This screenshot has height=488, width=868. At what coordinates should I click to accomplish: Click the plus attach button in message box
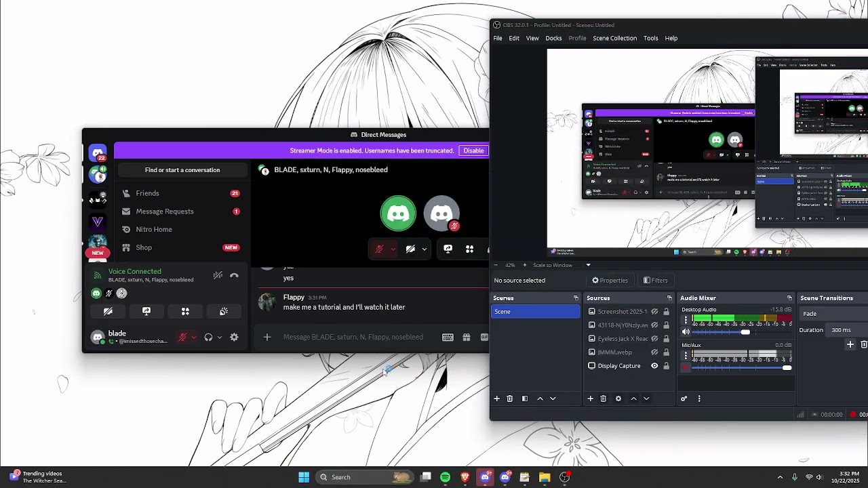[x=267, y=337]
